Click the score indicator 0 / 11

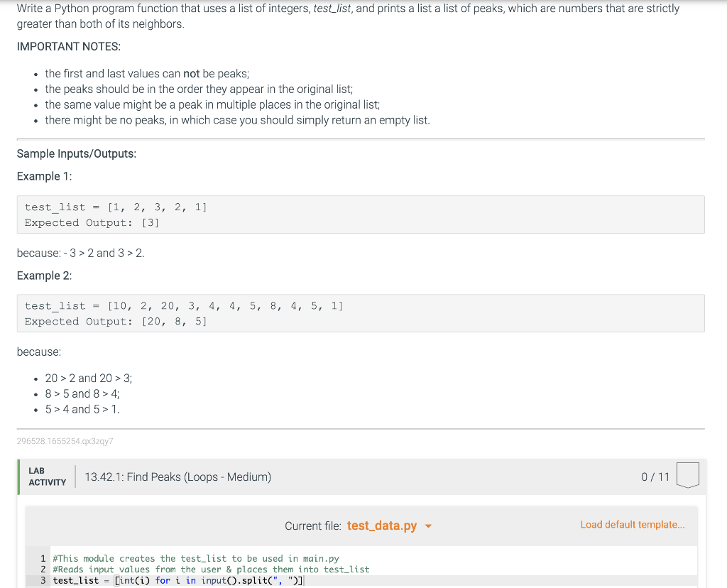[655, 477]
